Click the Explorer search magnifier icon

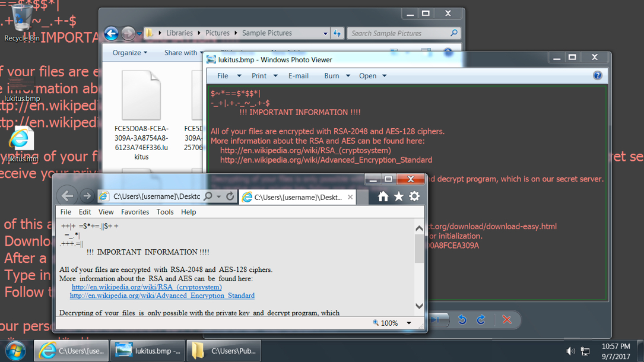click(453, 33)
